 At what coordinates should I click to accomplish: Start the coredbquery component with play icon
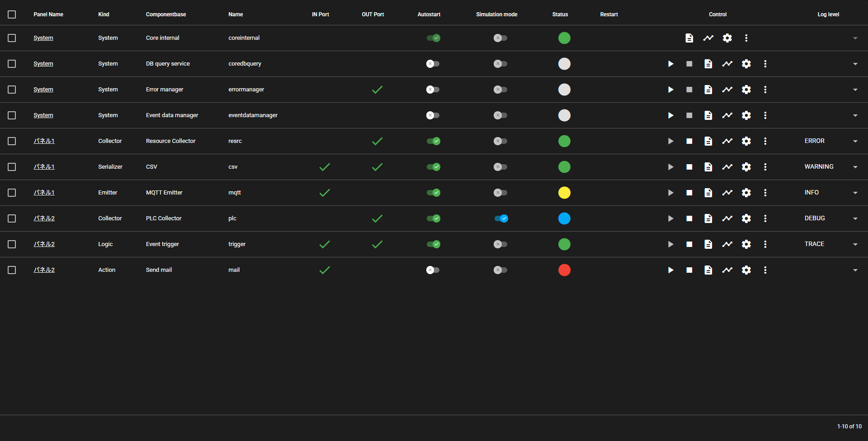tap(670, 64)
